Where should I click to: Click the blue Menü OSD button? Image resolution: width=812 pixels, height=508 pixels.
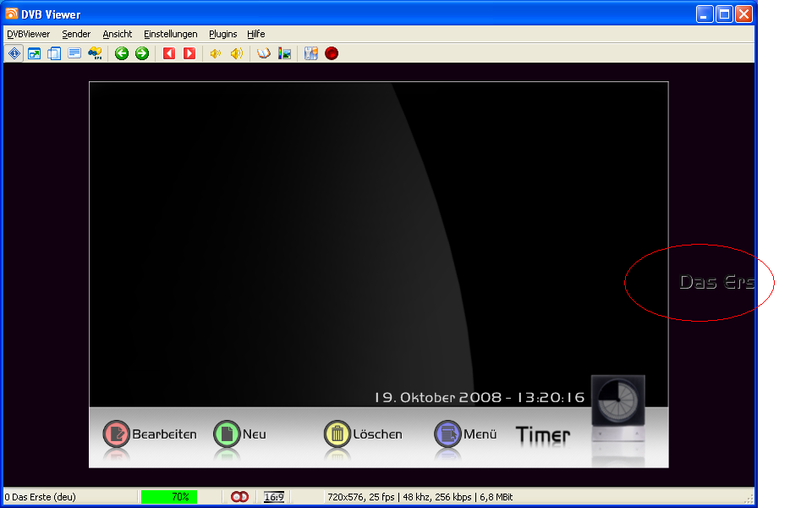[447, 433]
